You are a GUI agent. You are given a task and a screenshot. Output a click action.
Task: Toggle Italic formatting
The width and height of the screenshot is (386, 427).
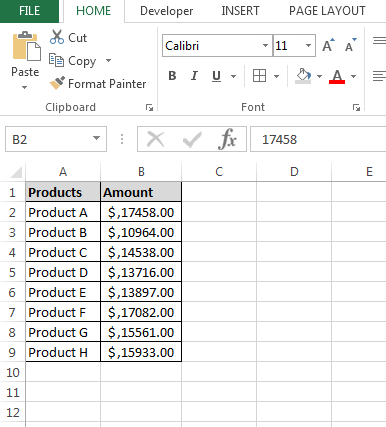(x=194, y=76)
